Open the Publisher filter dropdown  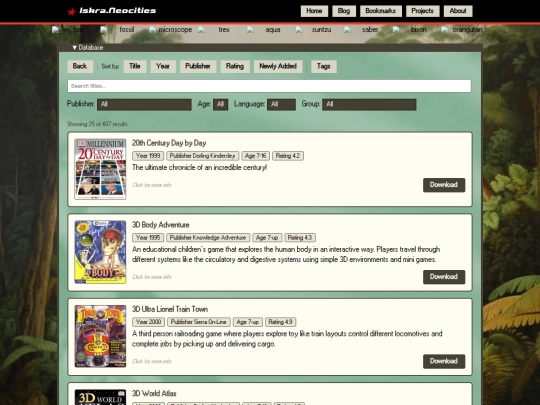pos(144,104)
